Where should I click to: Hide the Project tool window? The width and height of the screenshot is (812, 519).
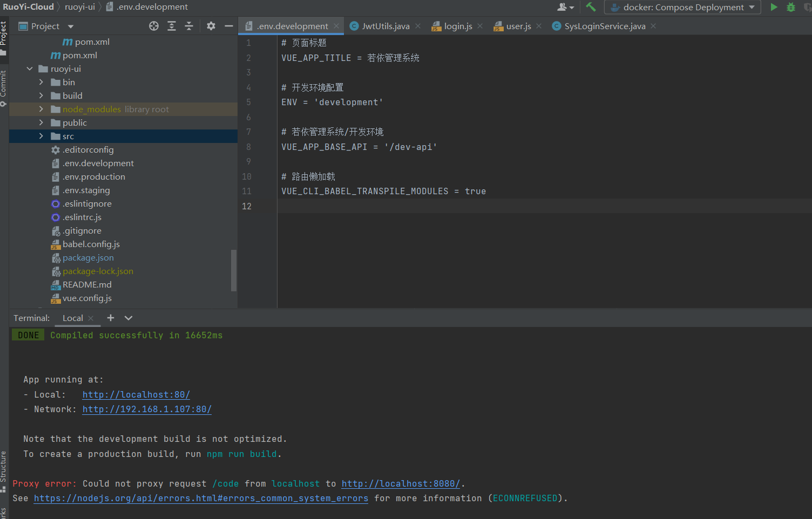point(229,26)
